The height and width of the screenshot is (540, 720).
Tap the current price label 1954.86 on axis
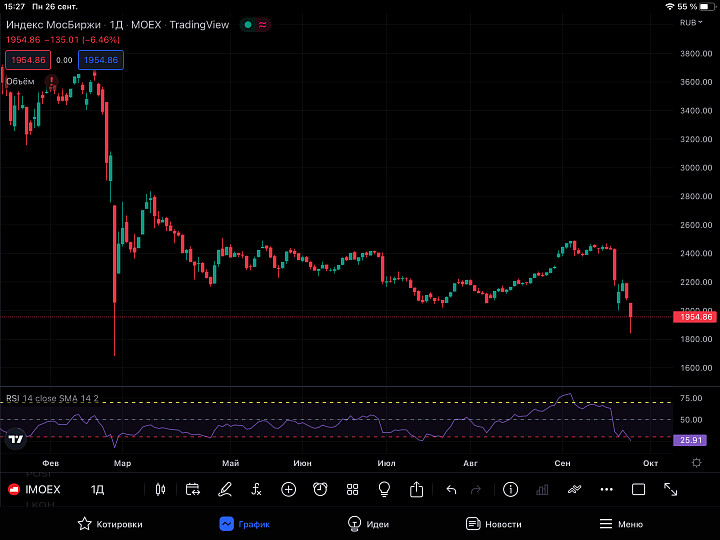tap(695, 317)
